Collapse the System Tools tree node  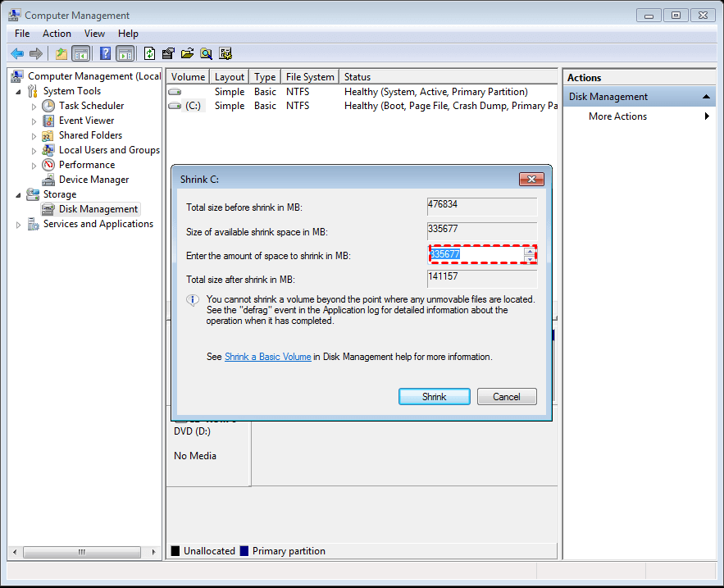19,92
